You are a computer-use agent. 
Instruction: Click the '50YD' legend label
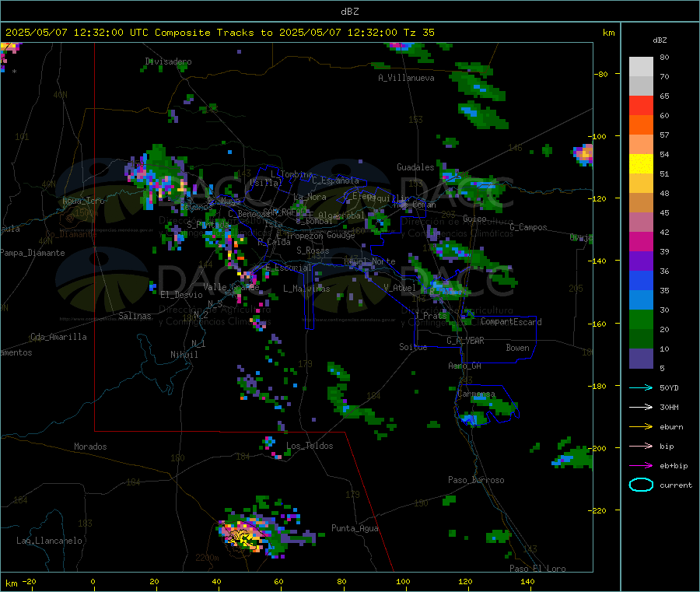pyautogui.click(x=669, y=387)
